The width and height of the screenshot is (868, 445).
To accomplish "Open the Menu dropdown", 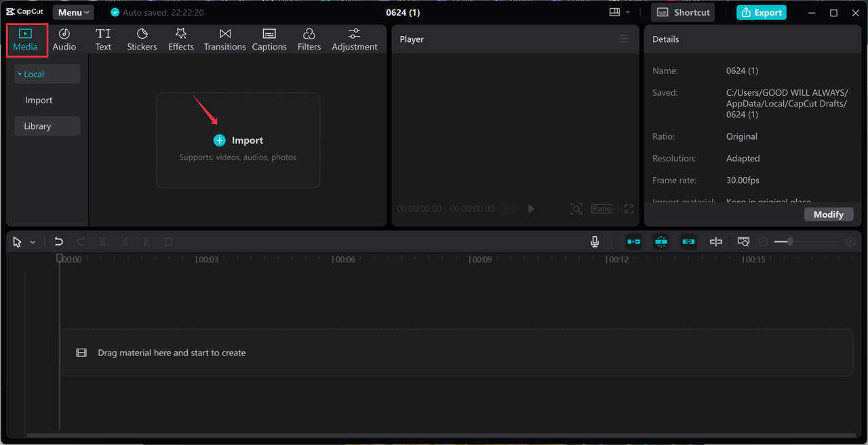I will click(73, 12).
